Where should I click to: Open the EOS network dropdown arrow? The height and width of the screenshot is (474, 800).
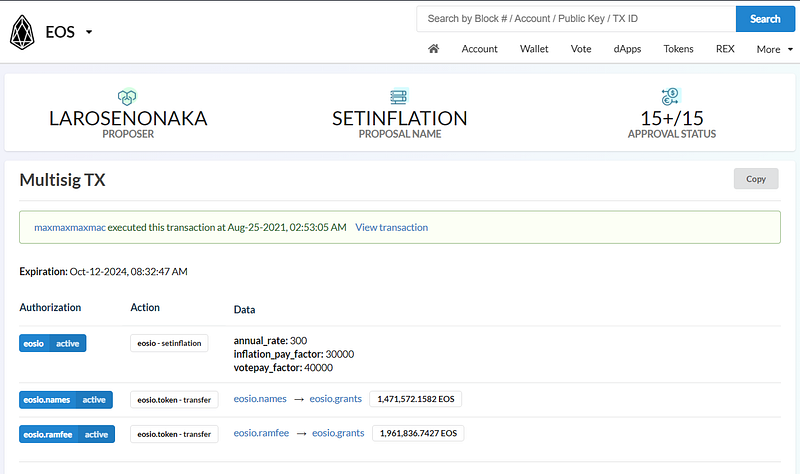(89, 32)
